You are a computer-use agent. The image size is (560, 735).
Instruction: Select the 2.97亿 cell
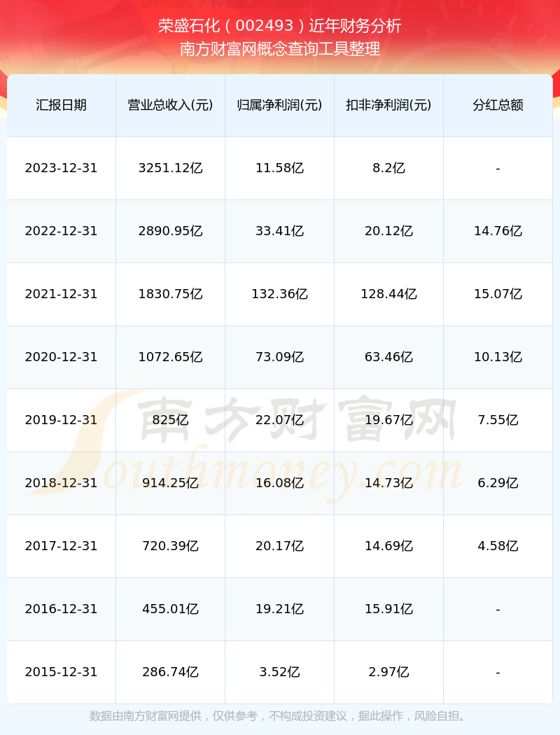tap(389, 672)
